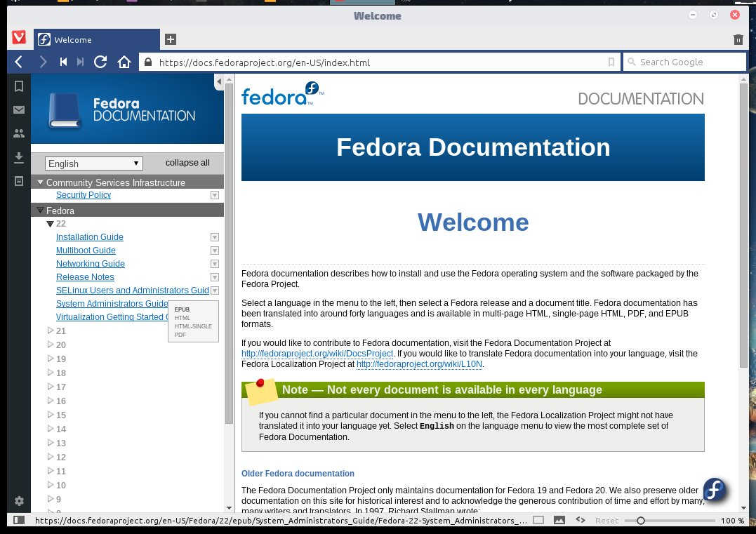This screenshot has height=534, width=756.
Task: Expand the Fedora 14 release
Action: coord(50,429)
